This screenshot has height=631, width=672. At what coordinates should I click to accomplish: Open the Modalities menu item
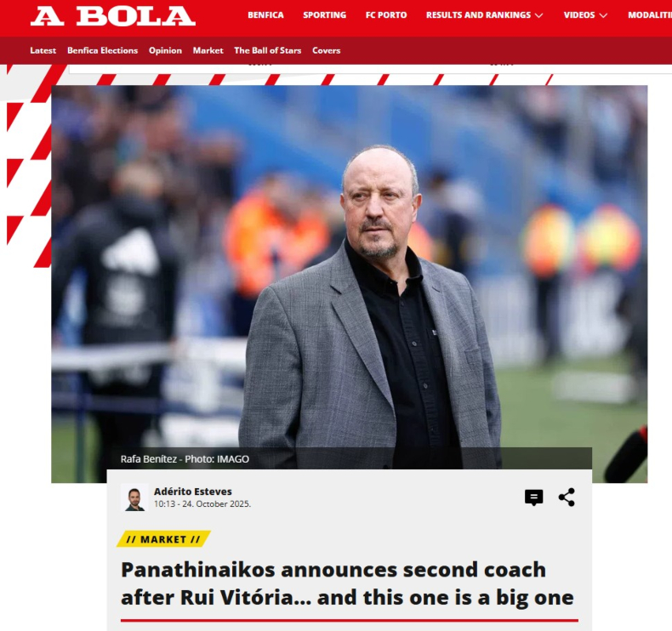tap(650, 15)
